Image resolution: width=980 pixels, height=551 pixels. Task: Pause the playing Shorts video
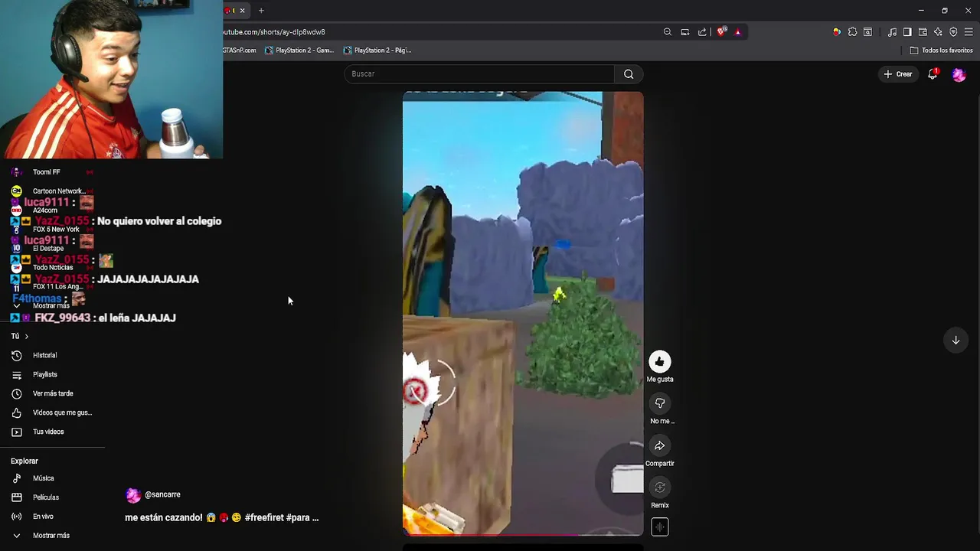523,314
